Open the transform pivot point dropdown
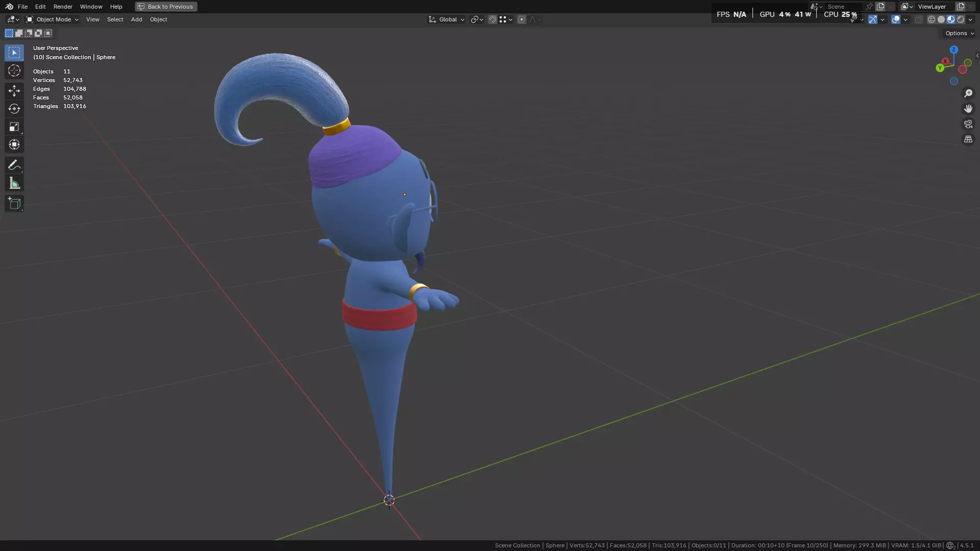This screenshot has width=980, height=551. pos(477,19)
